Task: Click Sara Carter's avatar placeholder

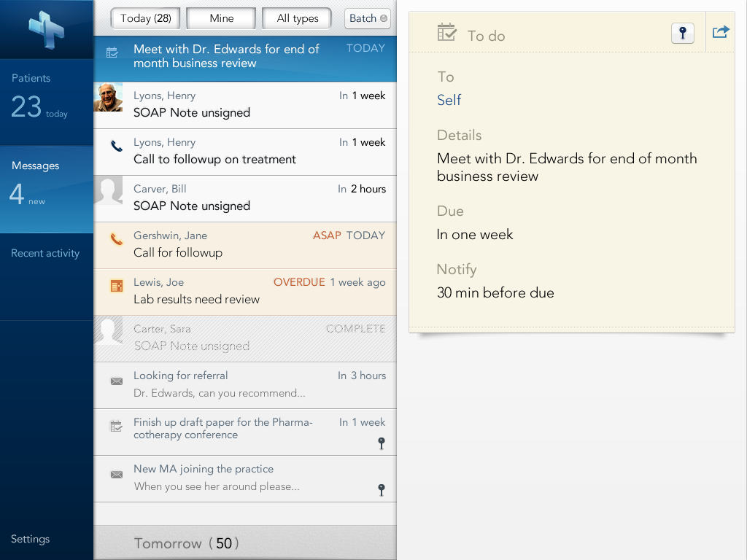Action: click(x=108, y=330)
